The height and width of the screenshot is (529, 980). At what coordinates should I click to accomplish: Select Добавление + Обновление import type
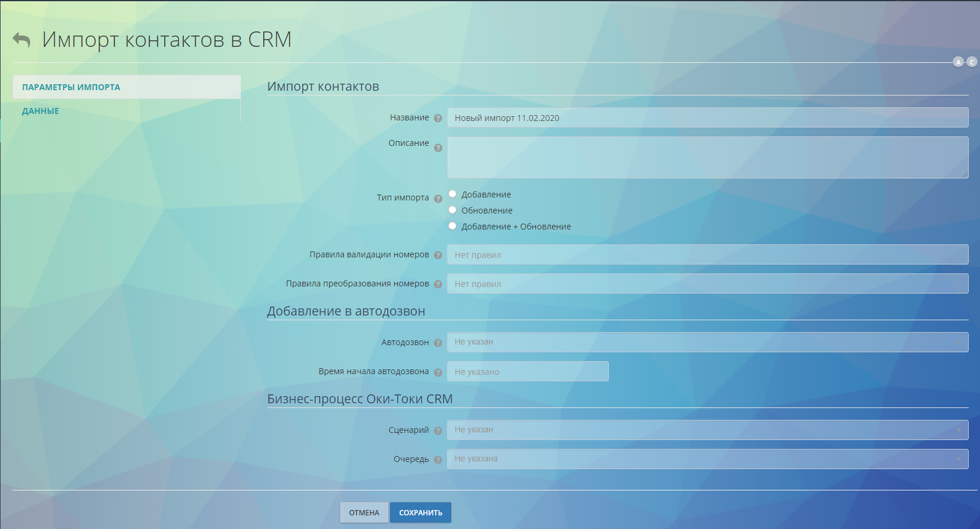pyautogui.click(x=452, y=226)
